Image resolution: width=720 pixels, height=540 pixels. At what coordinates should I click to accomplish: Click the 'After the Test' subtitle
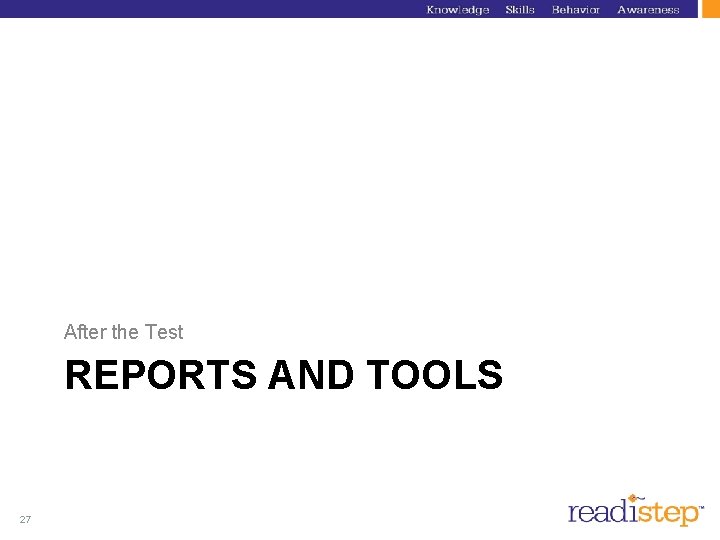[x=124, y=332]
